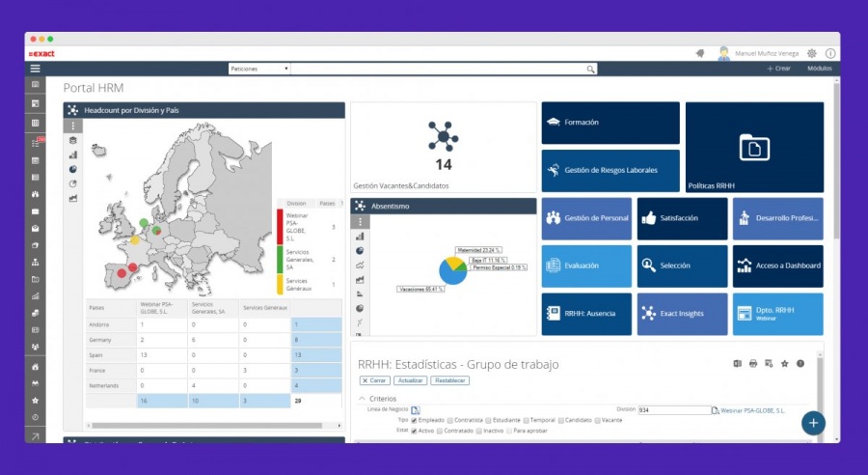Select bar chart view in Absentismo widget
Image resolution: width=868 pixels, height=475 pixels.
[x=360, y=237]
